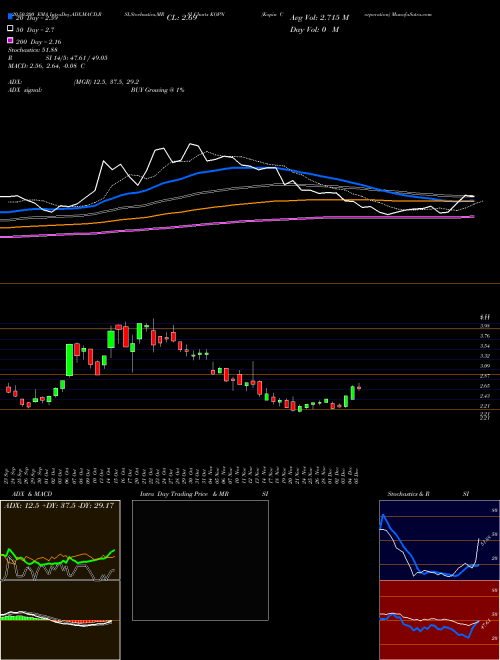Viewport: 500px width, 660px height.
Task: Click the 2.43 price axis label
Action: (x=484, y=396)
